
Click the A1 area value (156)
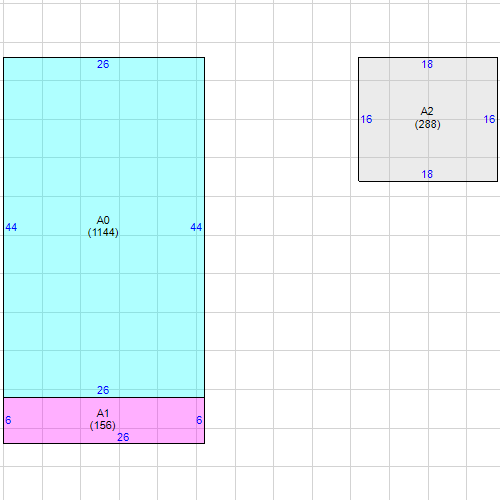103,426
